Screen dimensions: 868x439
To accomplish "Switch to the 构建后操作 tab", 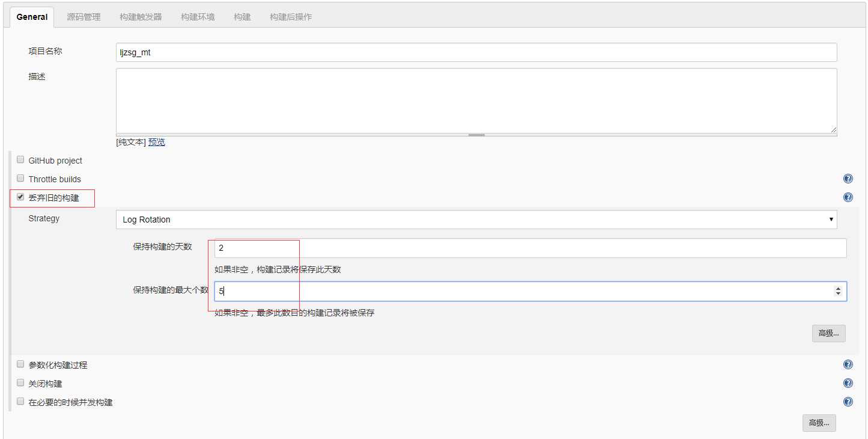I will [291, 17].
